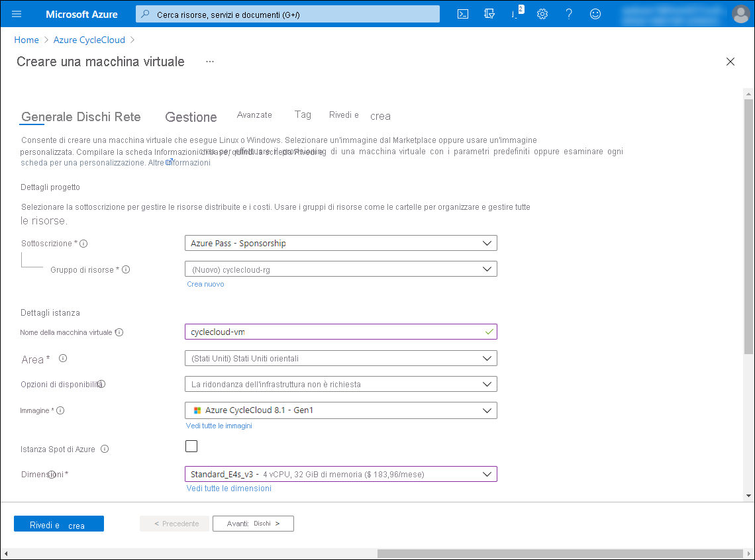Show the Sottoscrizione info tooltip

(x=83, y=243)
